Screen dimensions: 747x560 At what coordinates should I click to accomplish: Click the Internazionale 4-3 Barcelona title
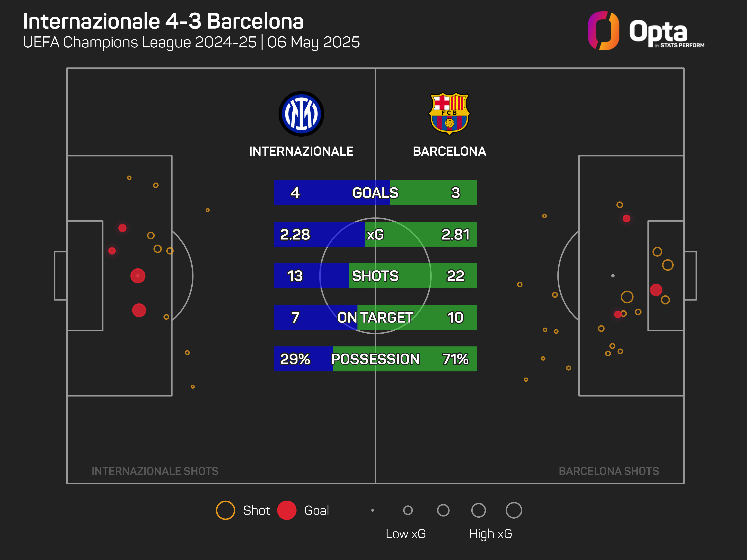[163, 21]
